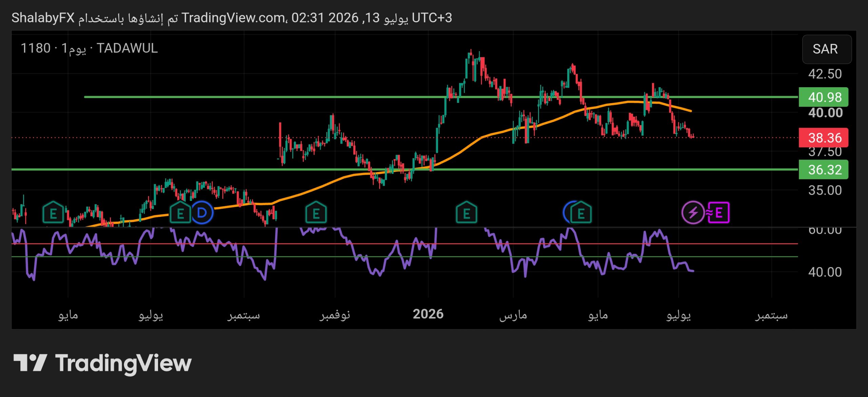Click the red 38.36 current price label
Image resolution: width=868 pixels, height=397 pixels.
824,138
